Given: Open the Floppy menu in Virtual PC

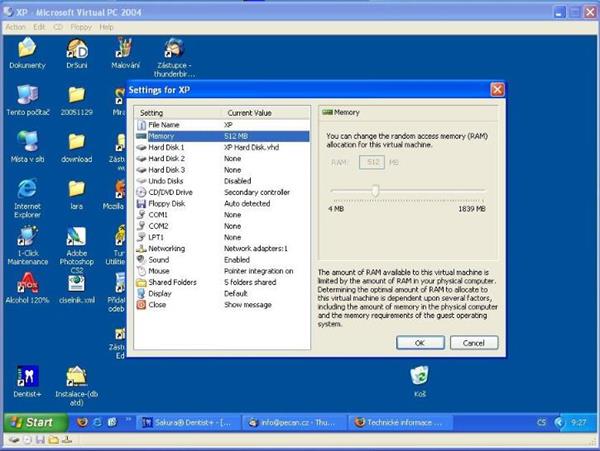Looking at the screenshot, I should pyautogui.click(x=81, y=27).
